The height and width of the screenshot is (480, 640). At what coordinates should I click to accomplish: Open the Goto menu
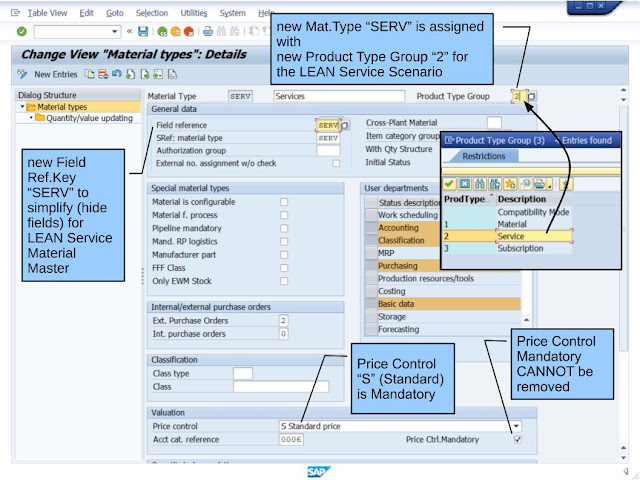115,13
